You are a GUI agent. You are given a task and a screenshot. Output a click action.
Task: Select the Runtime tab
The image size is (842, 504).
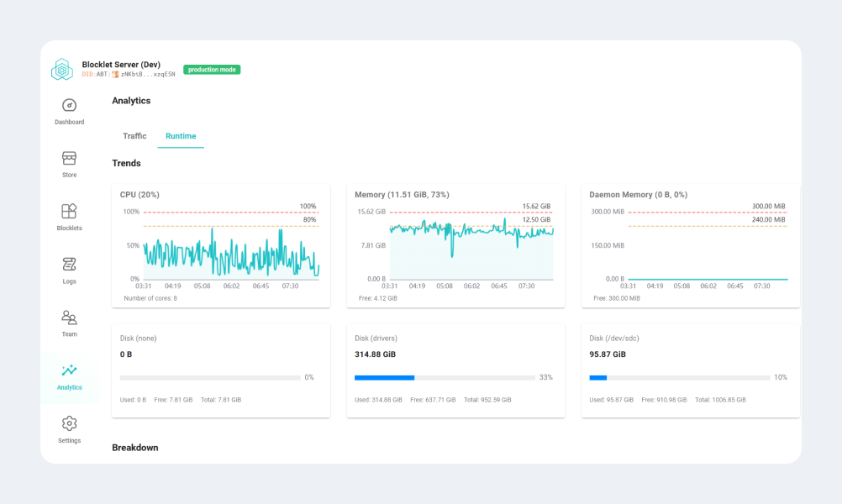[x=181, y=135]
